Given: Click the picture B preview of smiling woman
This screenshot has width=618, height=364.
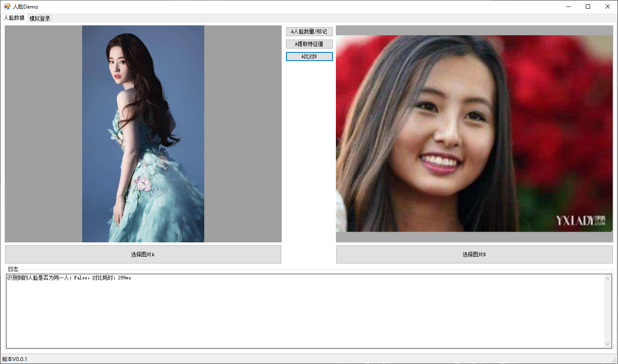Looking at the screenshot, I should point(474,134).
